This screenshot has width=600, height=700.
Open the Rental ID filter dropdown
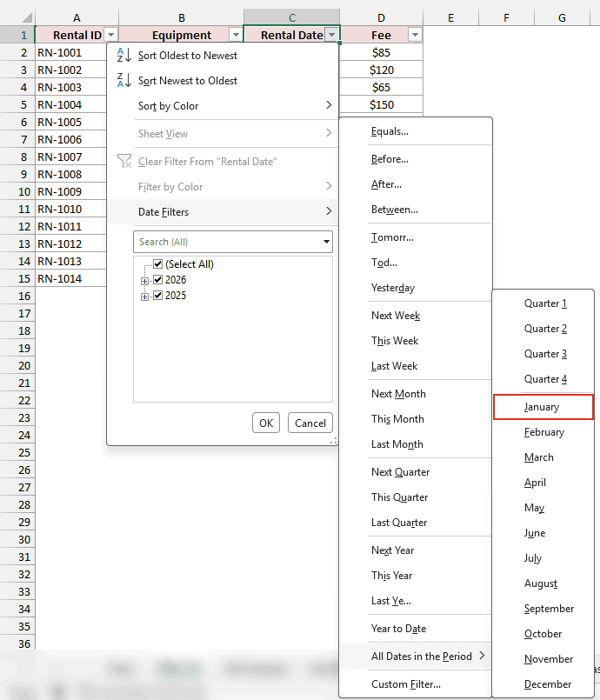tap(110, 35)
